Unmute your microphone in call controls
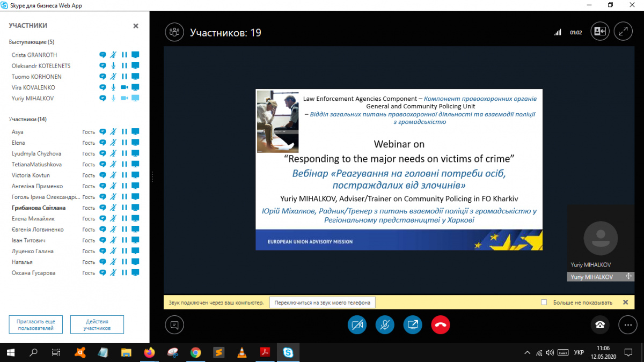The image size is (644, 362). [x=385, y=324]
